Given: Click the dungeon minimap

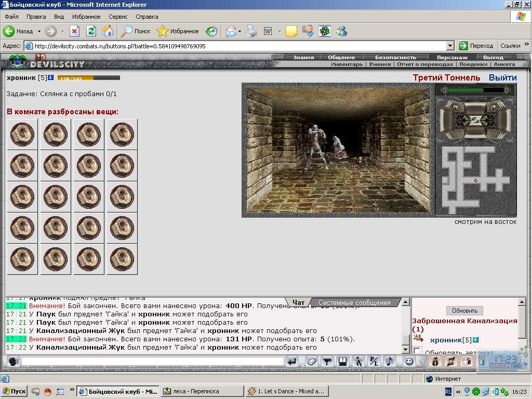Looking at the screenshot, I should (476, 180).
